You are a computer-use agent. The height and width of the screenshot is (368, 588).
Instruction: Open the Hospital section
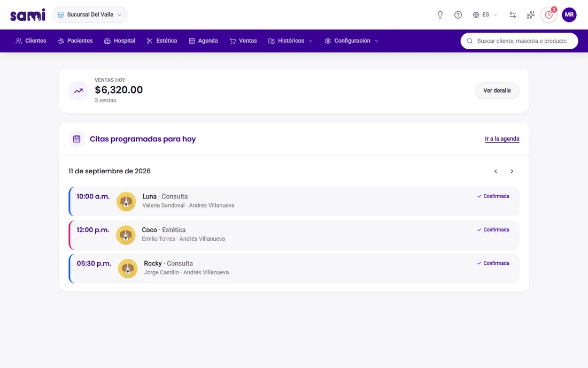(x=120, y=41)
